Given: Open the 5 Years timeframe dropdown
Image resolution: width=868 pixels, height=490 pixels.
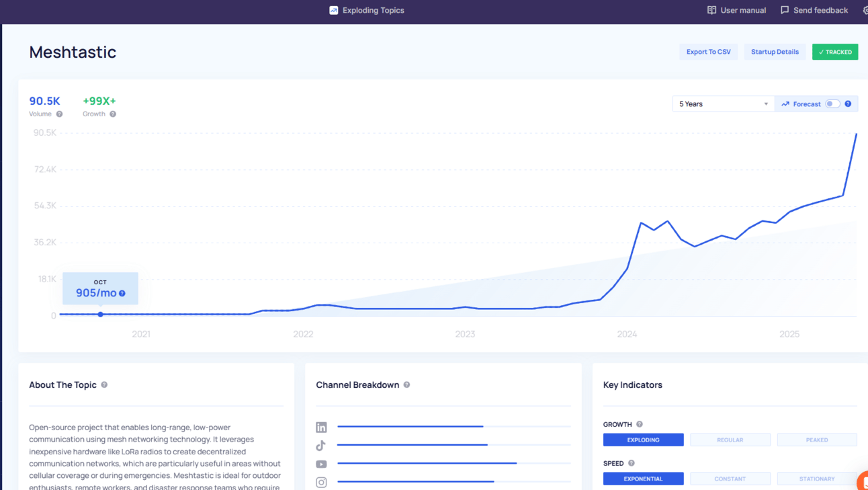Looking at the screenshot, I should click(724, 104).
